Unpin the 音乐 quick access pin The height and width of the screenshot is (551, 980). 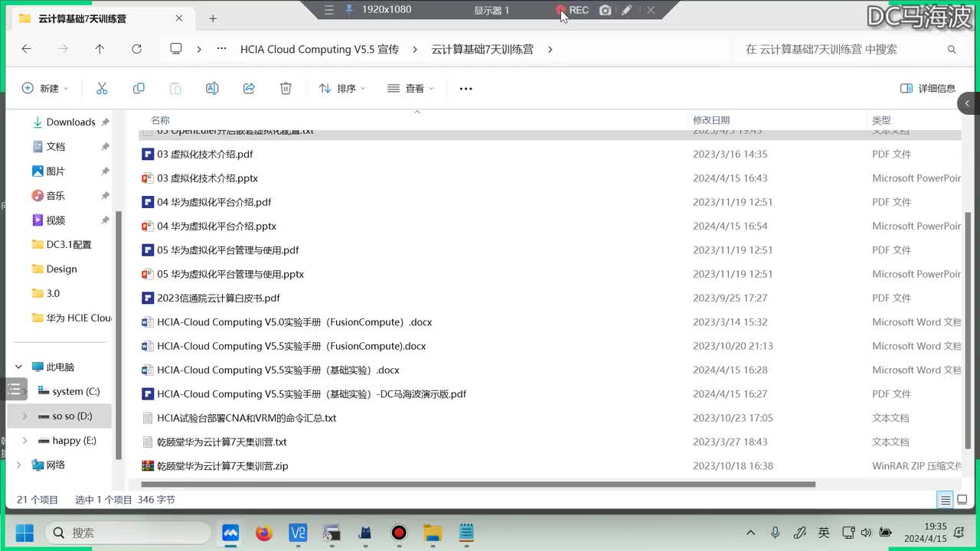[x=105, y=196]
